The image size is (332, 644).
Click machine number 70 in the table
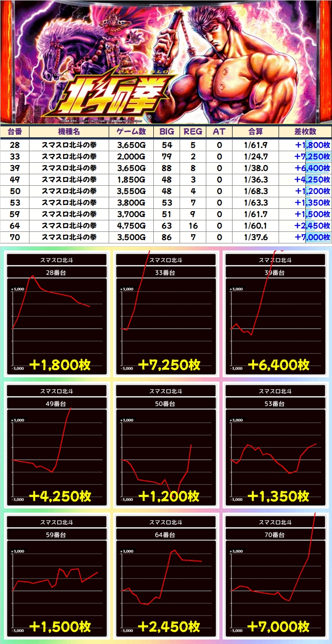click(15, 237)
